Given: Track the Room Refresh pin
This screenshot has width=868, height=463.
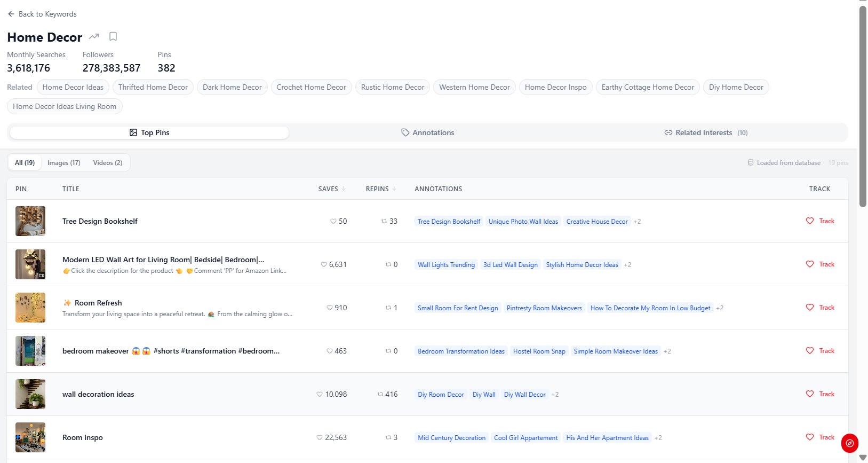Looking at the screenshot, I should [x=820, y=308].
